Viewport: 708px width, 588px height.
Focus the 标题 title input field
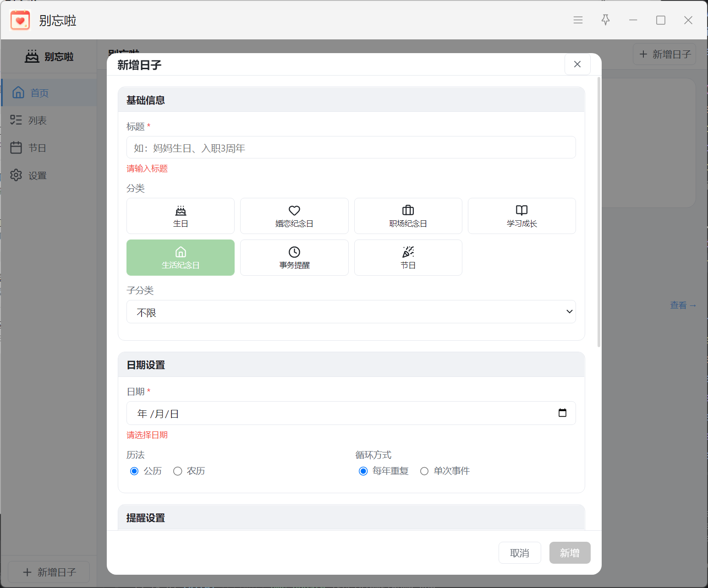[351, 147]
